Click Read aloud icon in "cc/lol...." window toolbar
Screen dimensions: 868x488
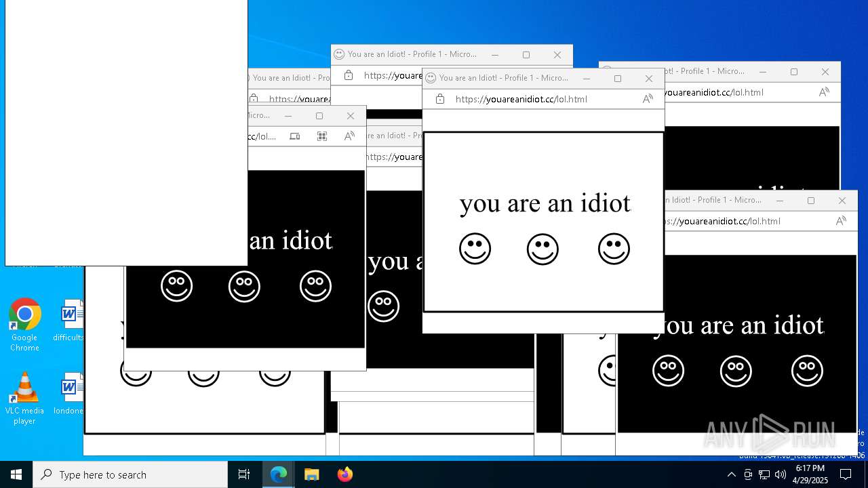coord(349,136)
